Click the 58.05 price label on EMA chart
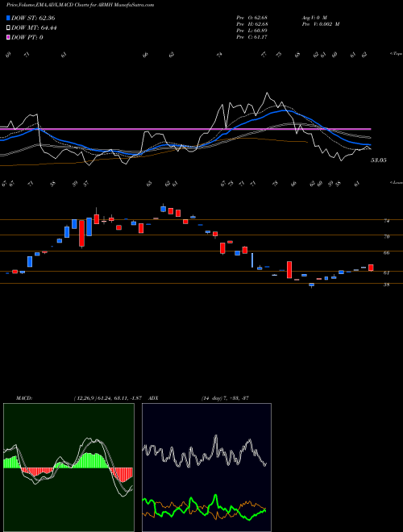The height and width of the screenshot is (532, 403). [378, 160]
